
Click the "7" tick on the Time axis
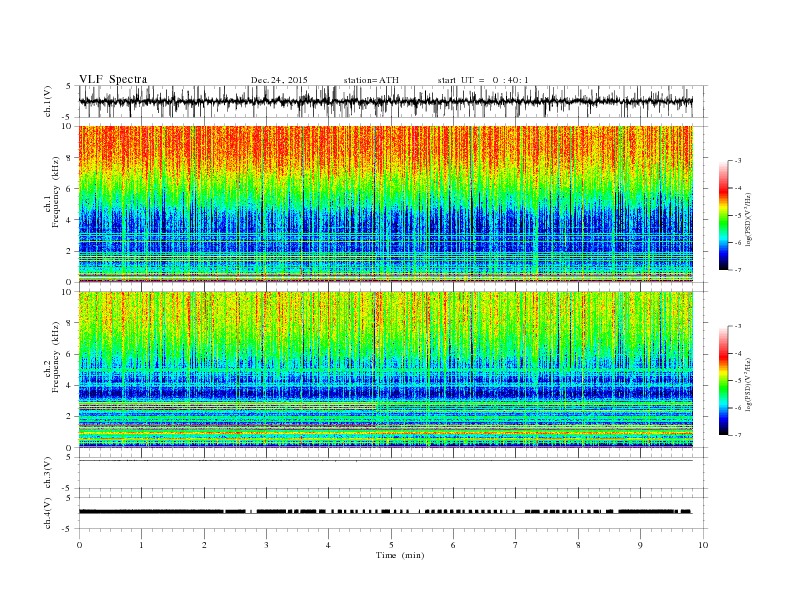point(516,545)
